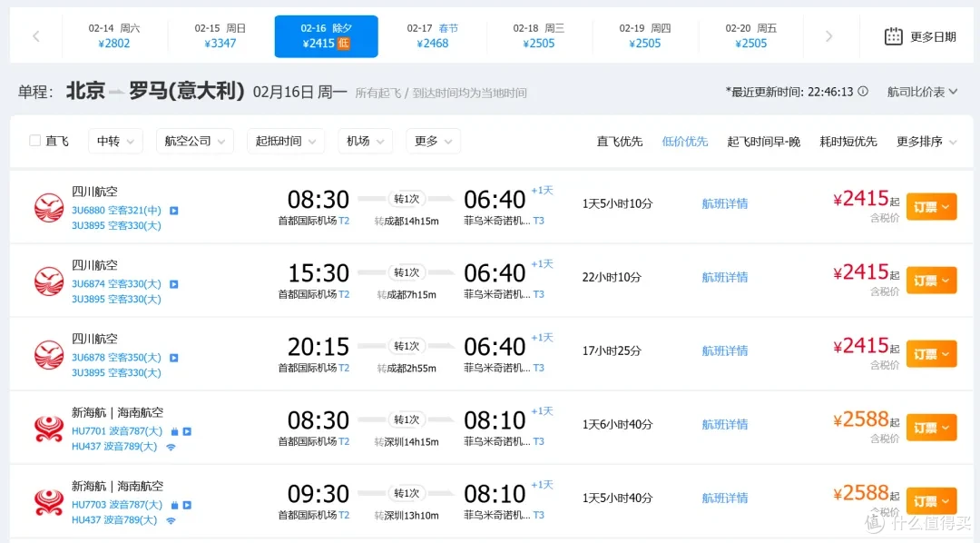The image size is (980, 543).
Task: Open the calendar icon for more dates
Action: click(x=893, y=36)
